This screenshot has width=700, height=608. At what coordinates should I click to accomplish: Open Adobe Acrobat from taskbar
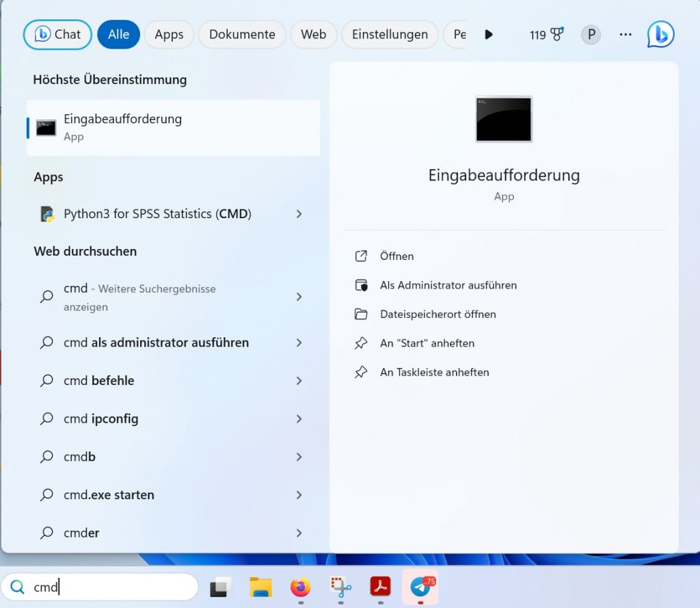[380, 587]
